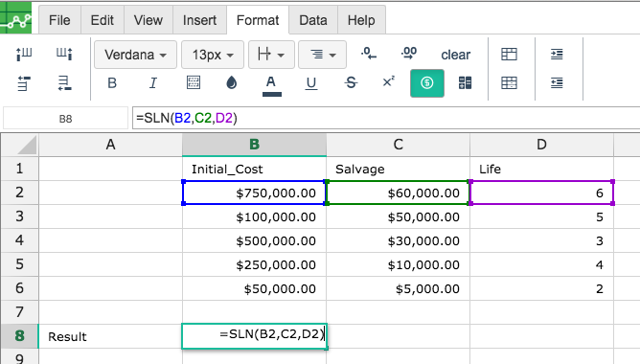Viewport: 640px width, 364px height.
Task: Toggle Underline formatting button
Action: (x=311, y=83)
